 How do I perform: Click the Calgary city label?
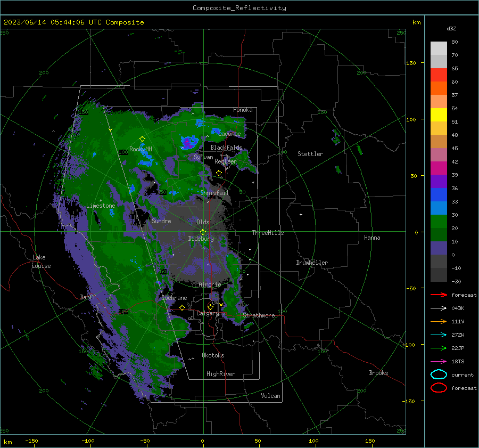[208, 313]
